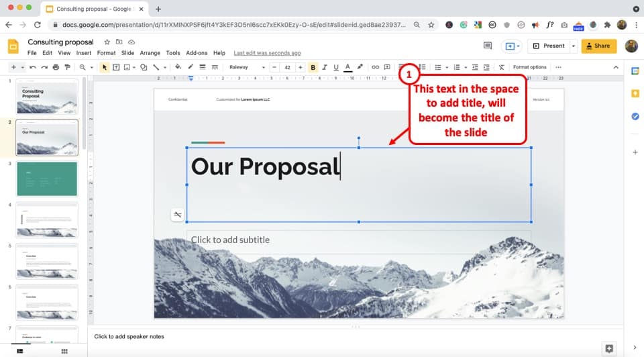Image resolution: width=644 pixels, height=357 pixels.
Task: Click the zoom magnifier tool
Action: pos(83,67)
